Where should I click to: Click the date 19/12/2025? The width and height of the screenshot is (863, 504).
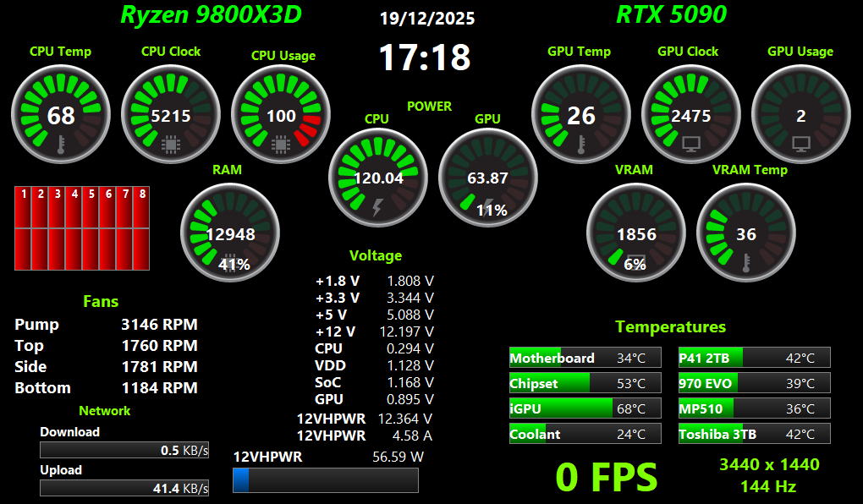coord(427,19)
